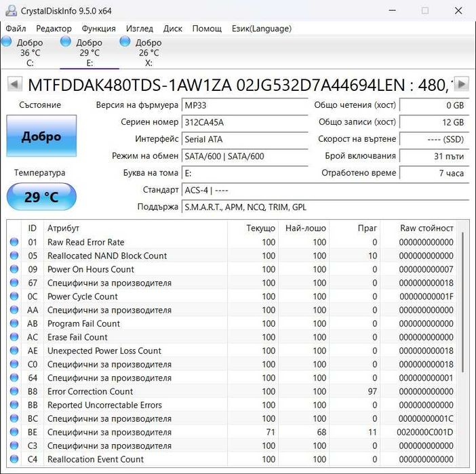Click the ACS-4 standard field
The height and width of the screenshot is (474, 476).
(x=325, y=191)
